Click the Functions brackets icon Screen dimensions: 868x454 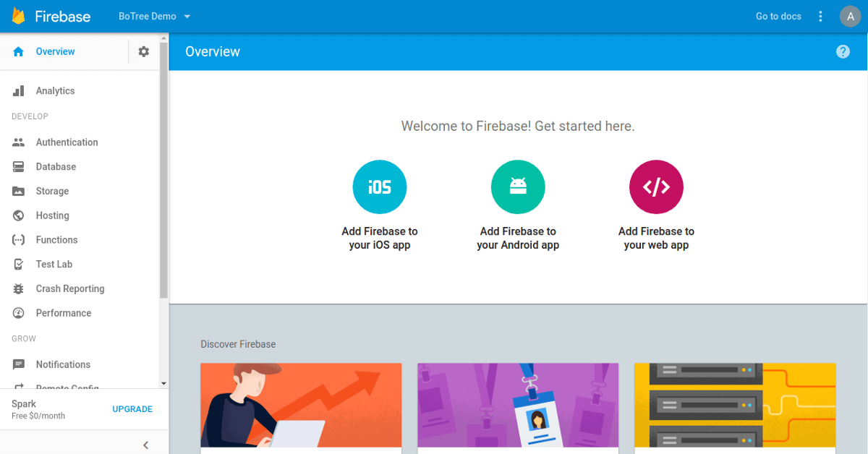pos(19,240)
